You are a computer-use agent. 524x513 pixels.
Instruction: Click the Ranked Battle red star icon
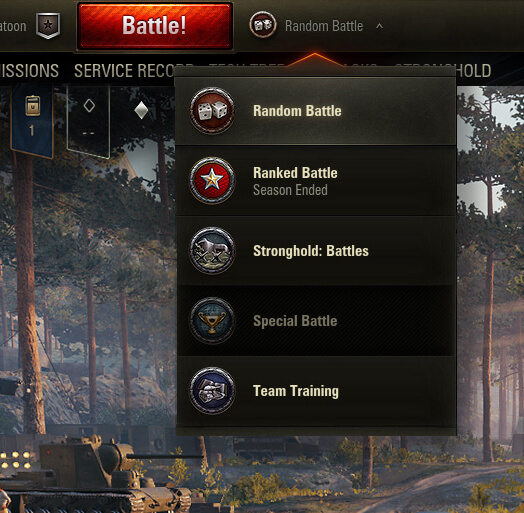pos(212,180)
